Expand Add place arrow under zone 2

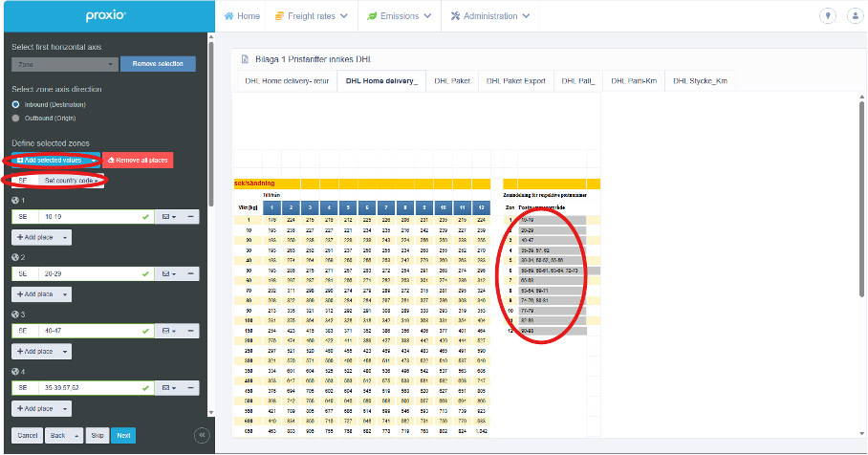[65, 294]
